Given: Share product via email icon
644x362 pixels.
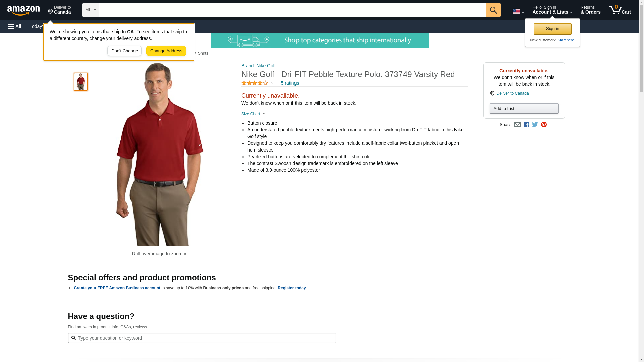Looking at the screenshot, I should [x=517, y=125].
